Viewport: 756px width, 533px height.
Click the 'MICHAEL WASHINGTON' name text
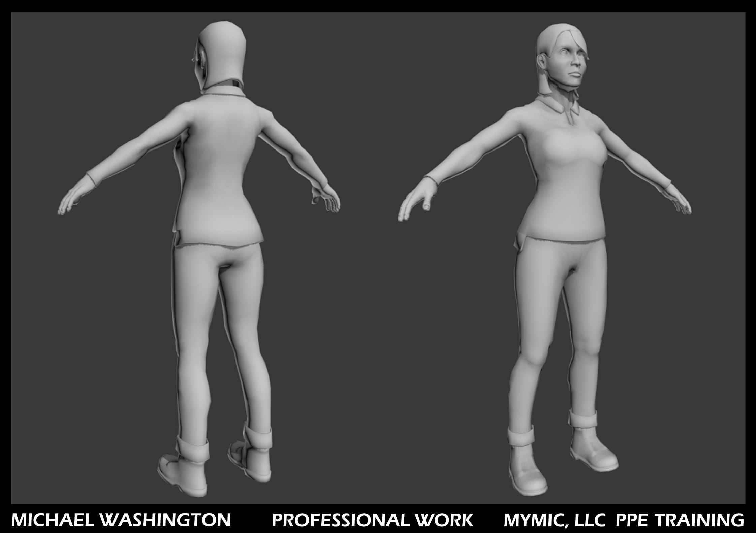click(x=121, y=520)
